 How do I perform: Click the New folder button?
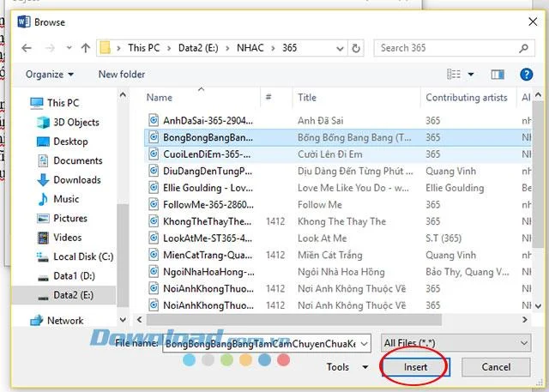pos(122,75)
